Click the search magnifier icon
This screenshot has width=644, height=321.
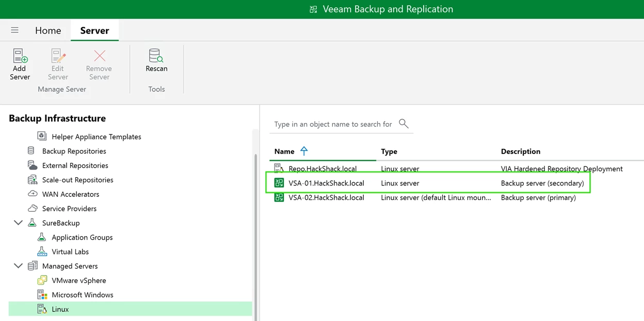tap(404, 124)
